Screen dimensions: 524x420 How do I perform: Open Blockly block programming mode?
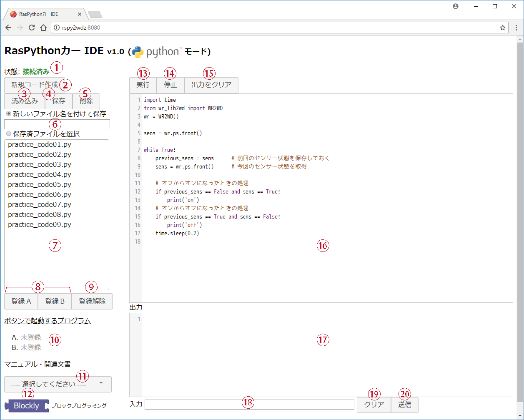tap(27, 406)
